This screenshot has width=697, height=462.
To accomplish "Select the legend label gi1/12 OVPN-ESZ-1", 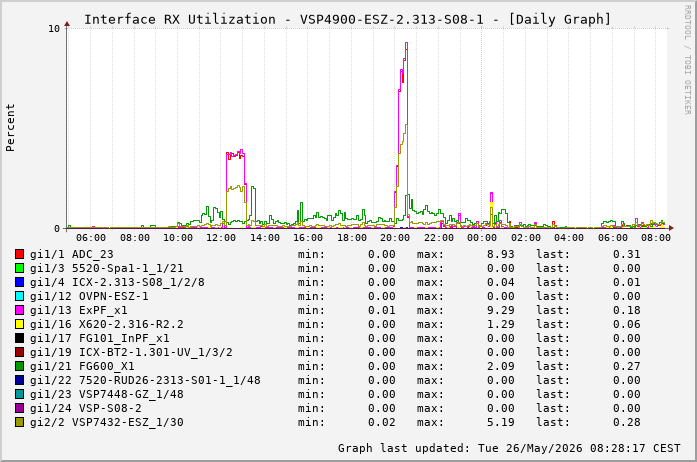I will pyautogui.click(x=89, y=296).
